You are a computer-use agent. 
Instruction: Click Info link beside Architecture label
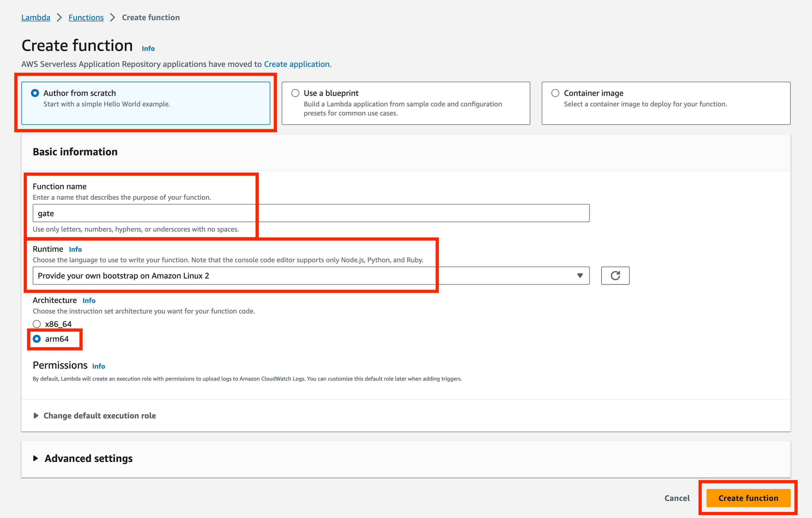[89, 300]
